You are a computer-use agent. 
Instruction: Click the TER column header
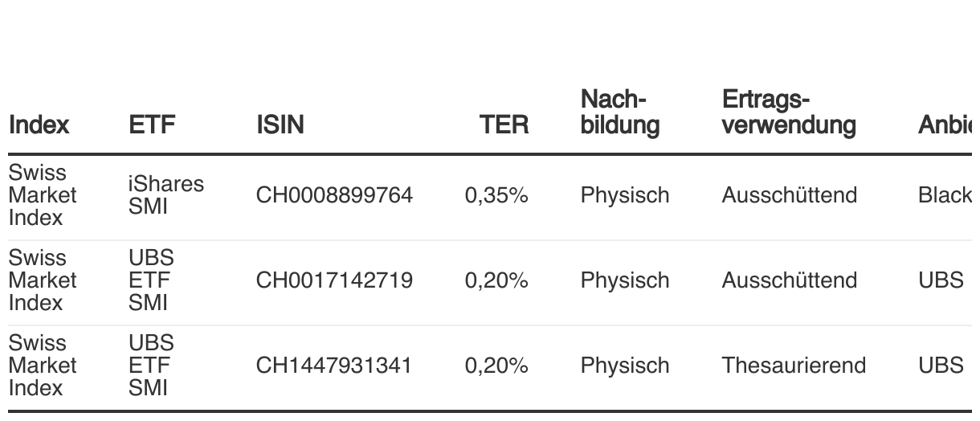tap(504, 125)
